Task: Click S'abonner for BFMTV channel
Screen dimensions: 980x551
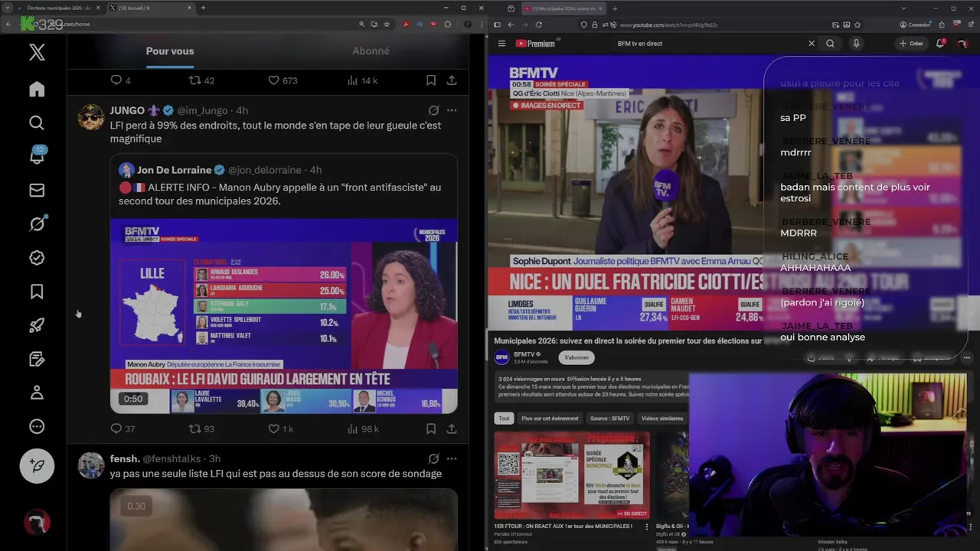Action: 577,357
